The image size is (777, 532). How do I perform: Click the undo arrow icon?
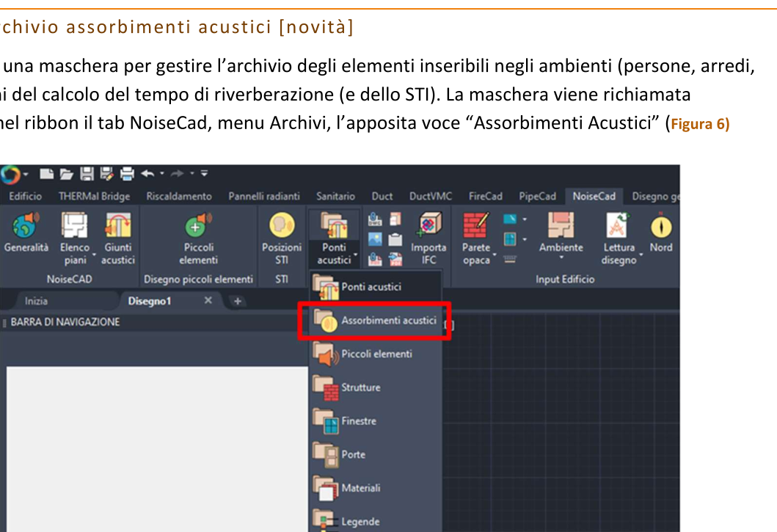pyautogui.click(x=147, y=173)
